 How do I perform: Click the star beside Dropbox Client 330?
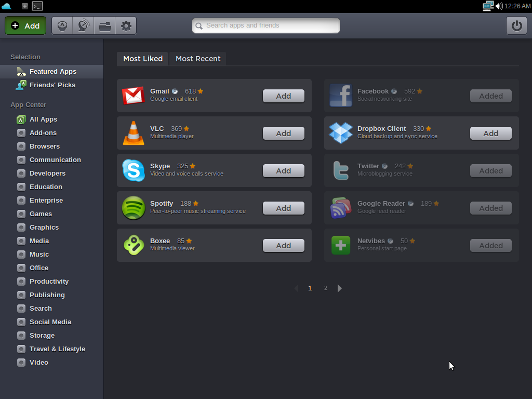pos(429,129)
